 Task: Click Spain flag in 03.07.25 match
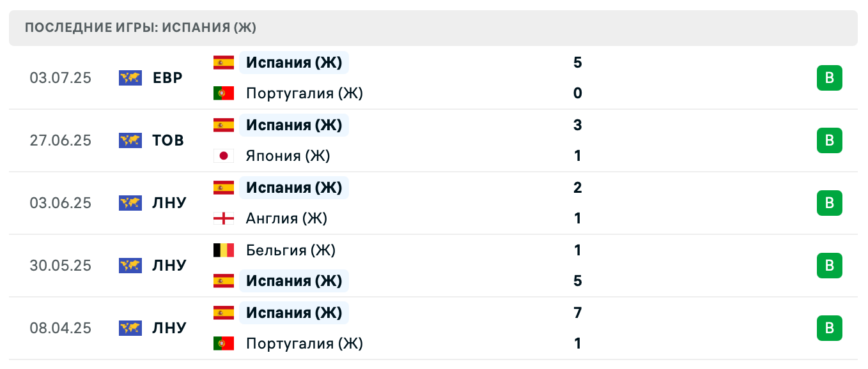(x=224, y=63)
